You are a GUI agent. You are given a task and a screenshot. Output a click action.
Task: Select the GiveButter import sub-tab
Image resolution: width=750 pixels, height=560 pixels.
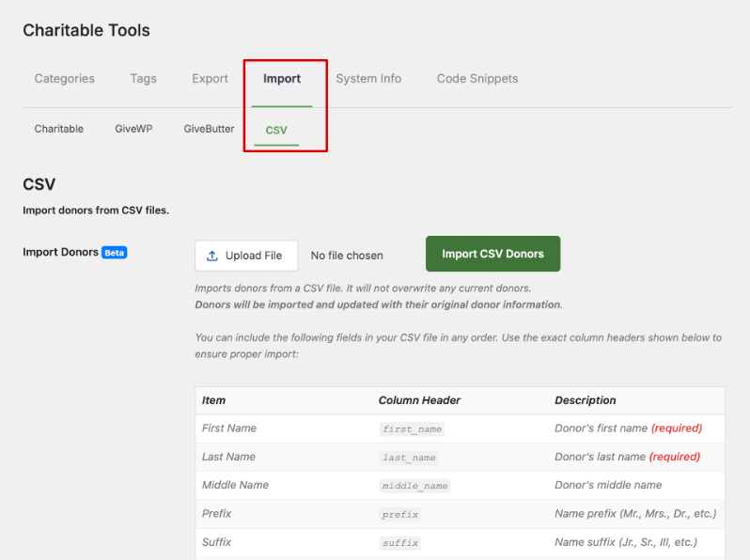point(209,129)
